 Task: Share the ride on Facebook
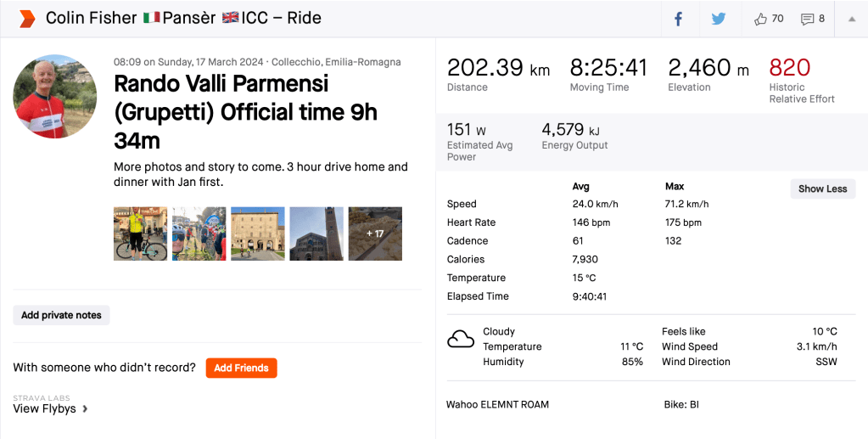point(679,19)
